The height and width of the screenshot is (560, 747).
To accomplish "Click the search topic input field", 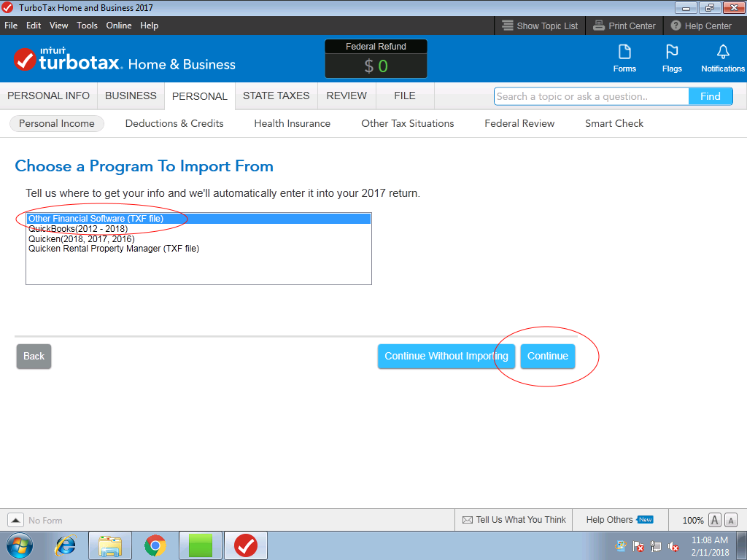I will click(x=591, y=96).
